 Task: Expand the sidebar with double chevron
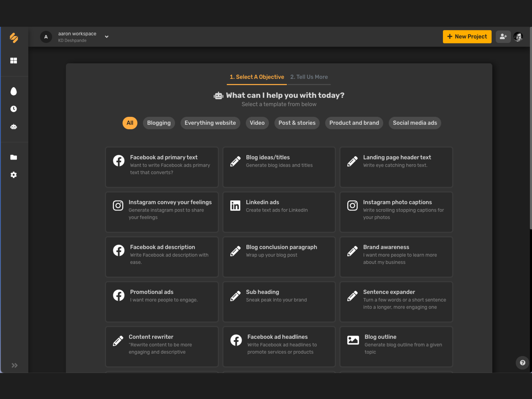14,365
